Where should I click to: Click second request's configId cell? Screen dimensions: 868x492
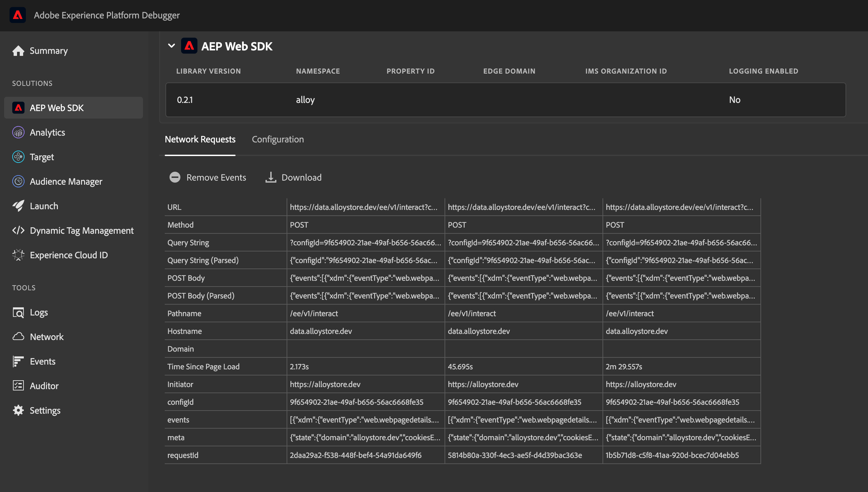coord(524,402)
